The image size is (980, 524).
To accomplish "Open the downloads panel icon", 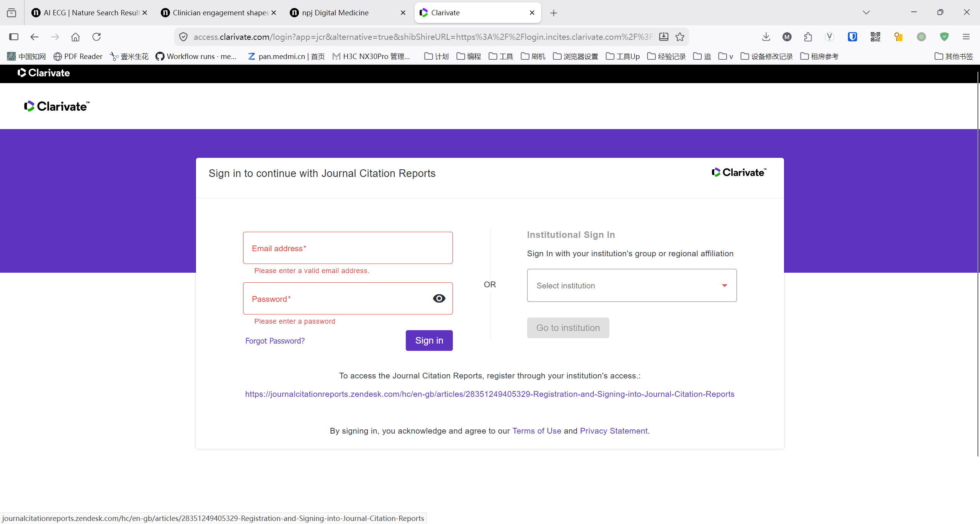I will click(766, 37).
